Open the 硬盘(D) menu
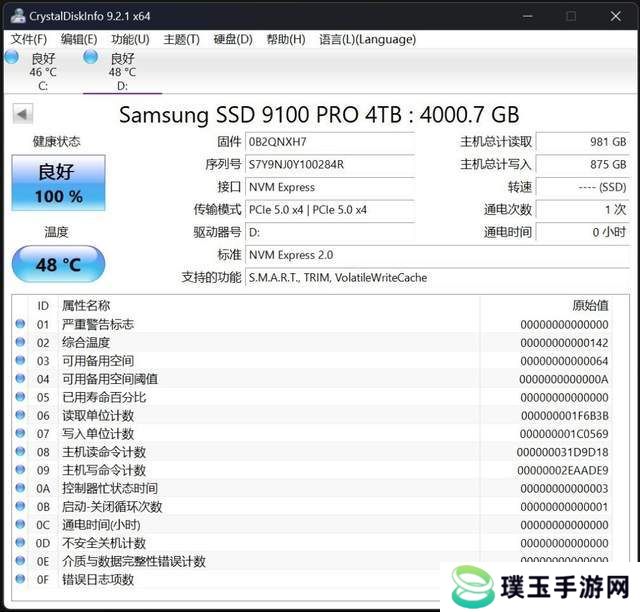 tap(233, 40)
